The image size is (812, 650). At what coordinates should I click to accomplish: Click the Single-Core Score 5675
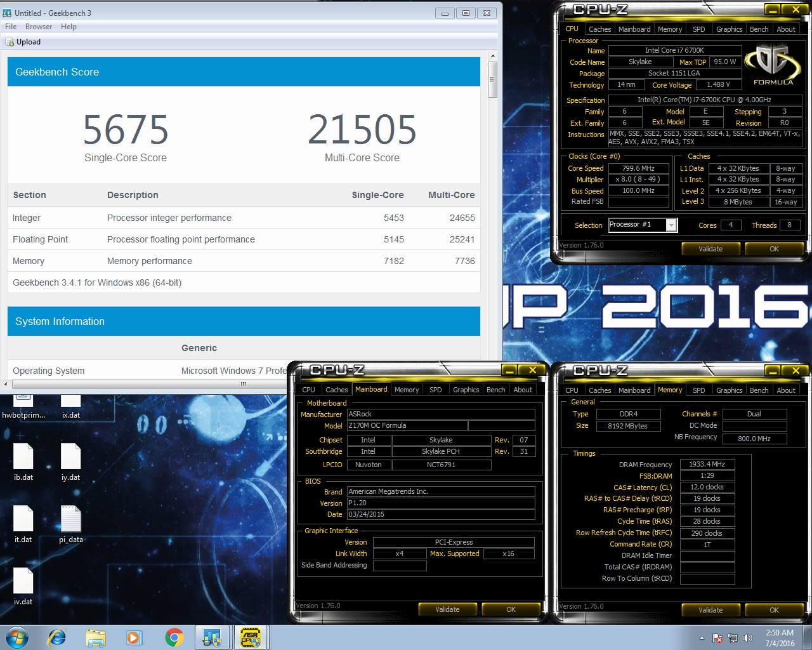point(126,129)
